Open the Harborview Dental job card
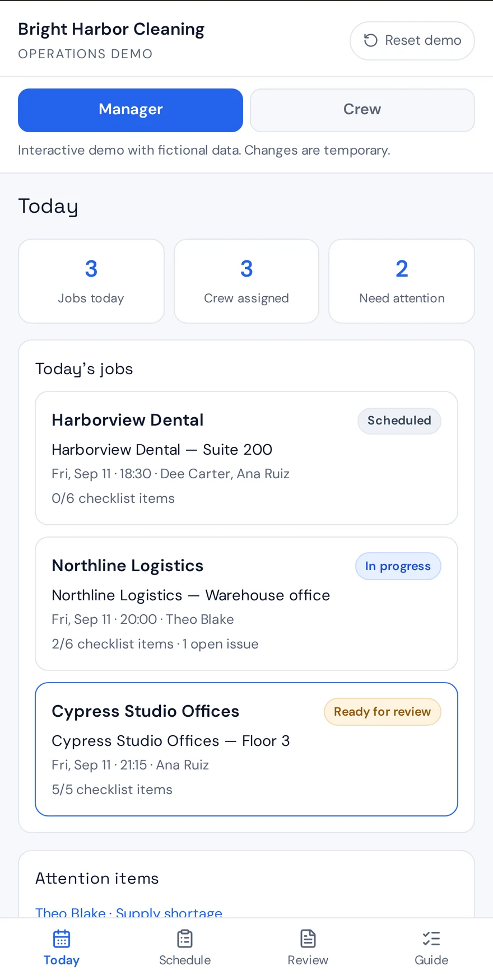Viewport: 493px width, 980px height. pyautogui.click(x=246, y=458)
